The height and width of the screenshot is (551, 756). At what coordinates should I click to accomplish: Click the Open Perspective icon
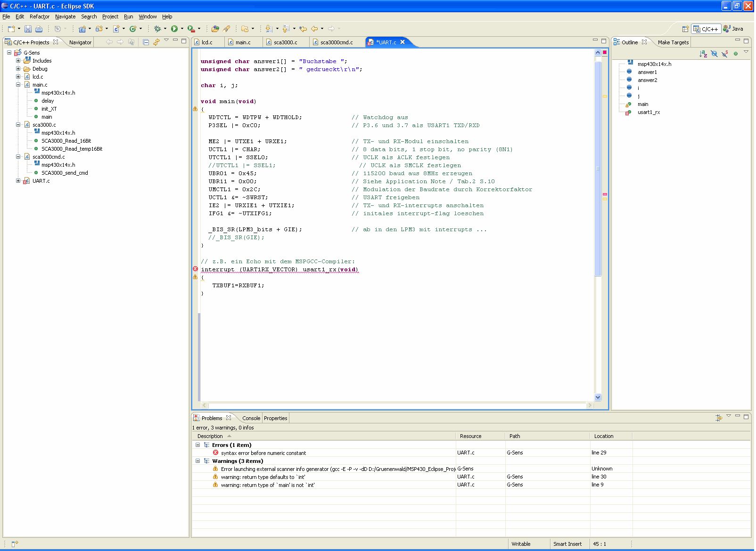(685, 29)
